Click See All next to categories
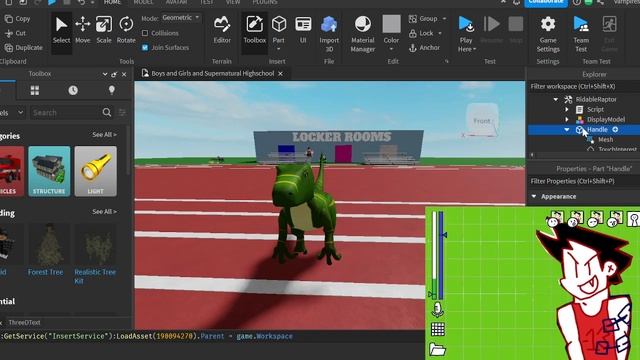640x360 pixels. [x=104, y=135]
